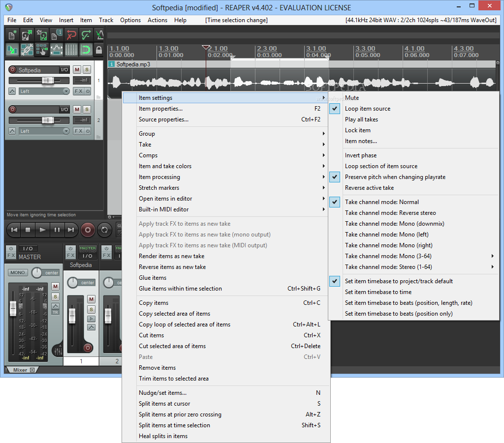Click the green Redo arrow icon
Viewport: 504px width, 443px height.
pos(86,35)
